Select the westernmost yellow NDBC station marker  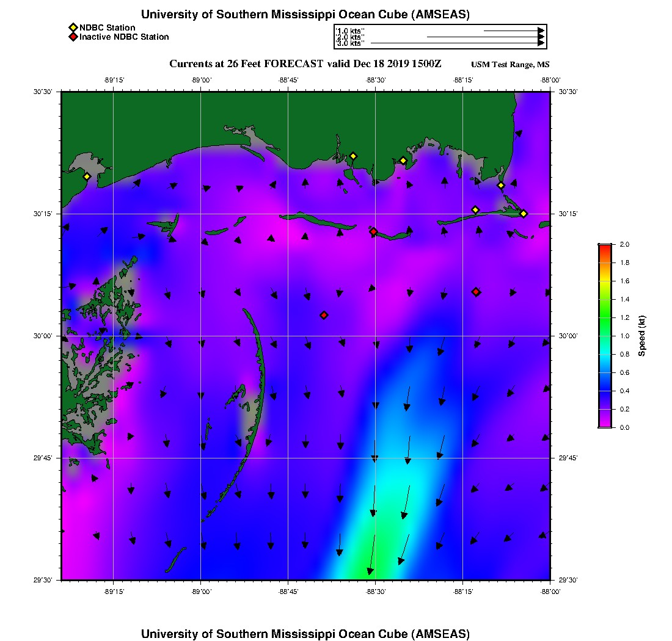point(87,176)
